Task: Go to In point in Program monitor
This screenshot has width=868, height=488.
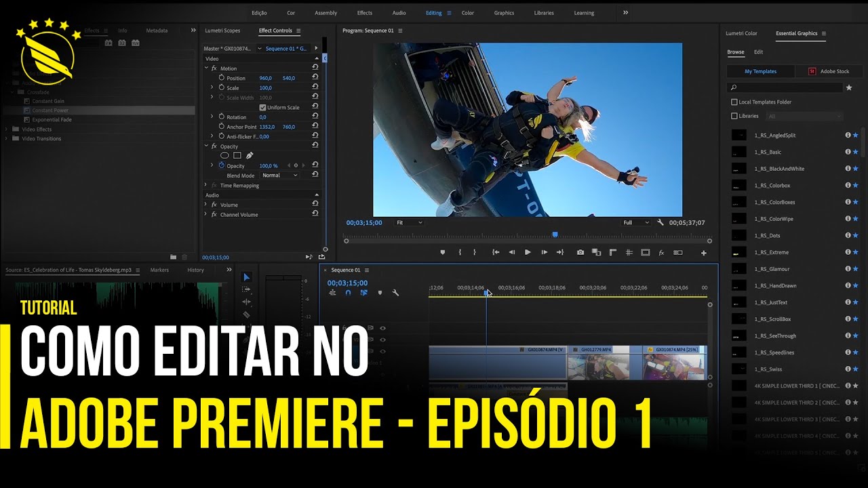Action: coord(496,252)
